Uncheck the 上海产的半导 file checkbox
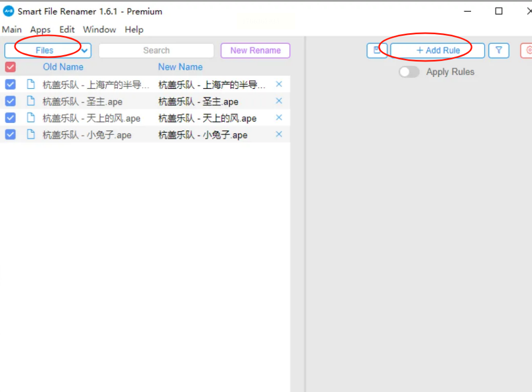Image resolution: width=532 pixels, height=392 pixels. [x=10, y=84]
